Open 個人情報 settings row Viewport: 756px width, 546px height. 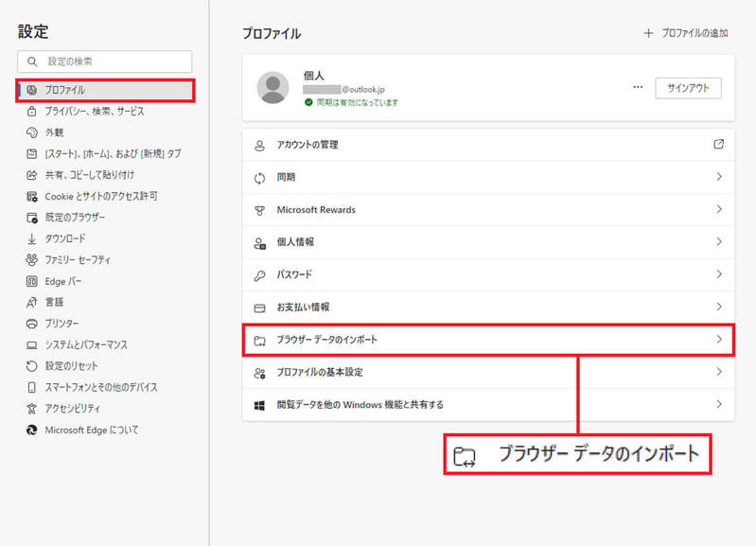pyautogui.click(x=488, y=242)
